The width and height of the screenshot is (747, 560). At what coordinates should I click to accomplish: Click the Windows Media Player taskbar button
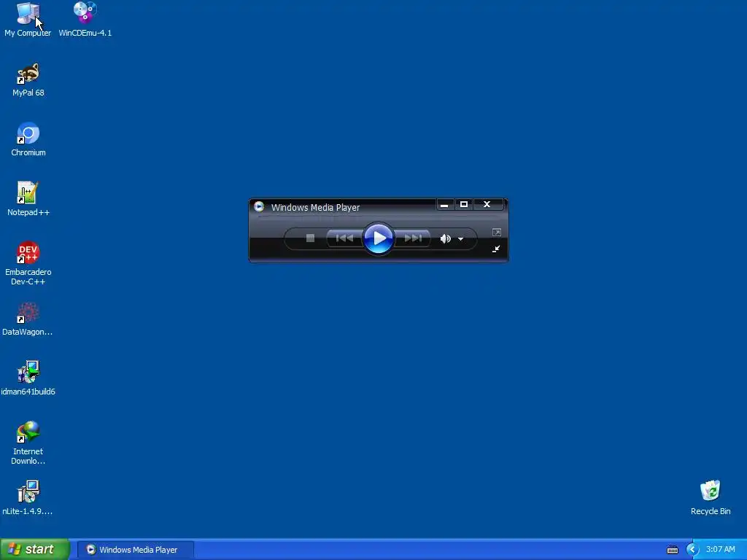[135, 550]
